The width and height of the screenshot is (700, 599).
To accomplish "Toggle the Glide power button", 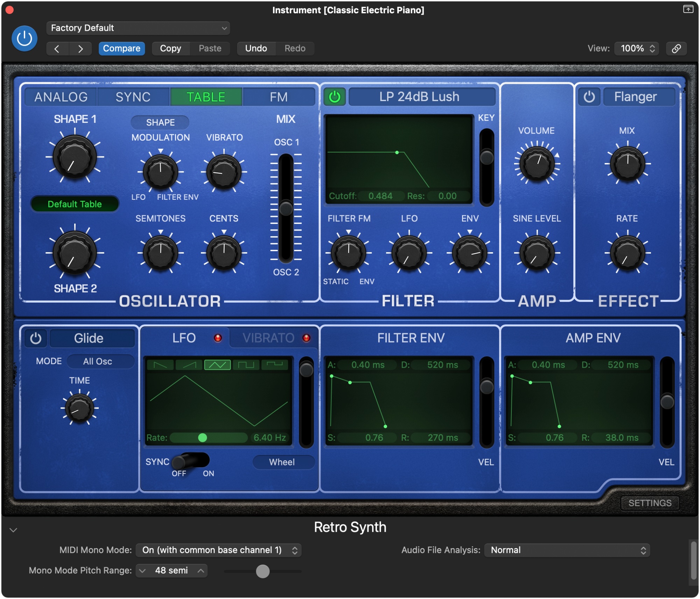I will [x=36, y=338].
